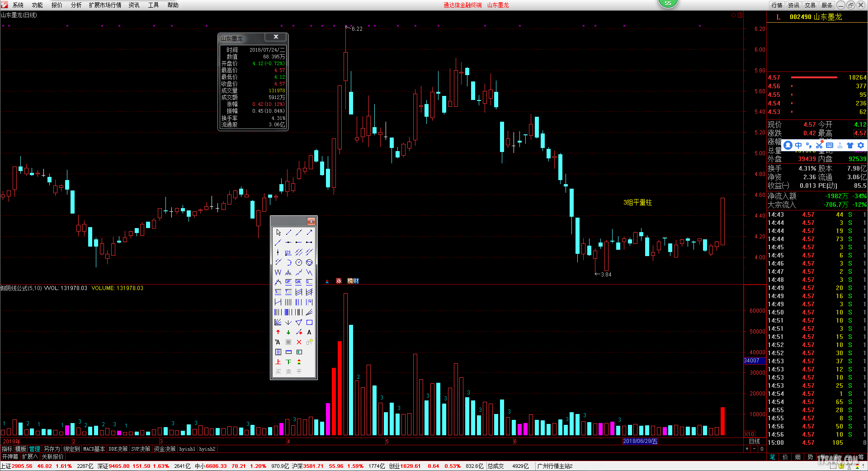
Task: Apply the DDE决策 indicator template
Action: [118, 449]
